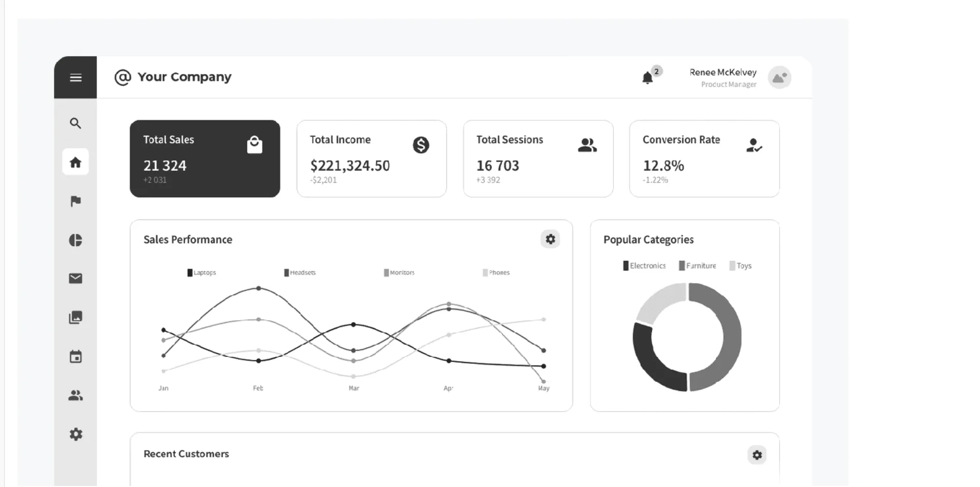Viewport: 980px width, 487px height.
Task: Click the shopping bag icon on Total Sales
Action: [x=255, y=145]
